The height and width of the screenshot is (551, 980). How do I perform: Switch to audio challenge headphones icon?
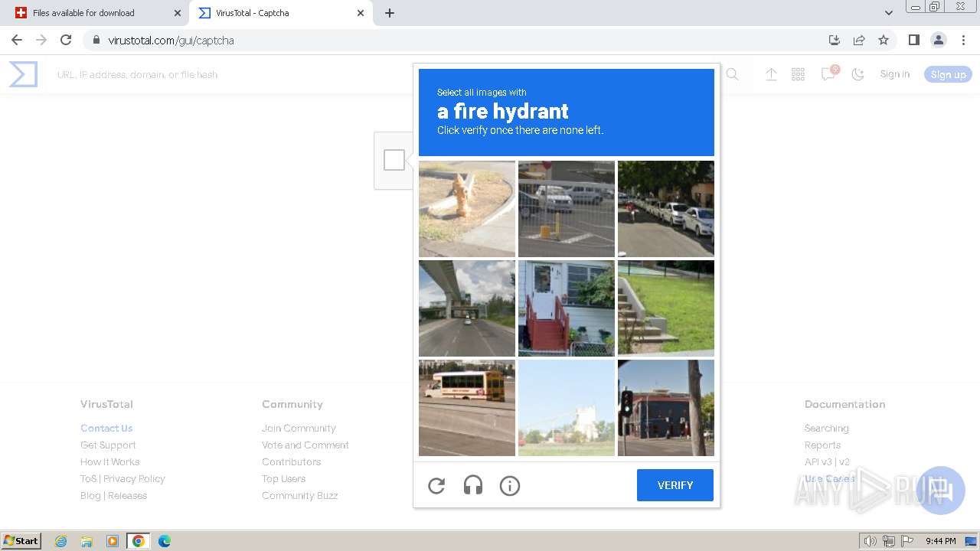pyautogui.click(x=473, y=485)
